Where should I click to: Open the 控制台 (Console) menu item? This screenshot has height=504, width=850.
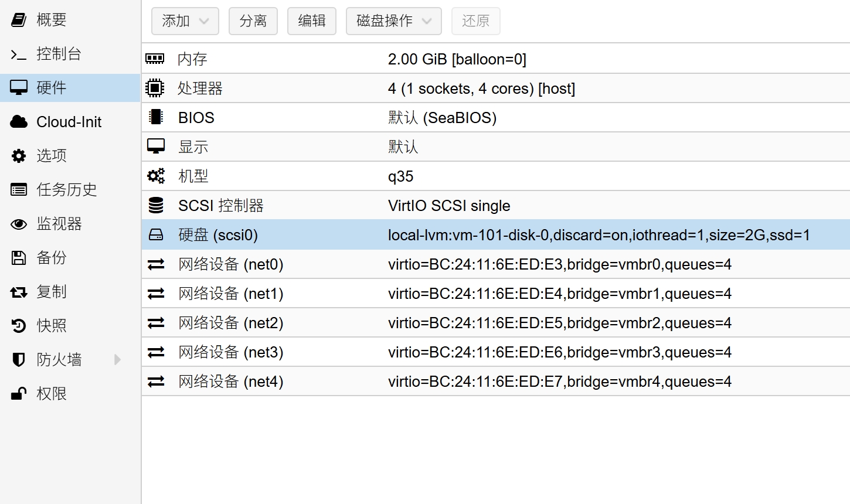click(59, 54)
